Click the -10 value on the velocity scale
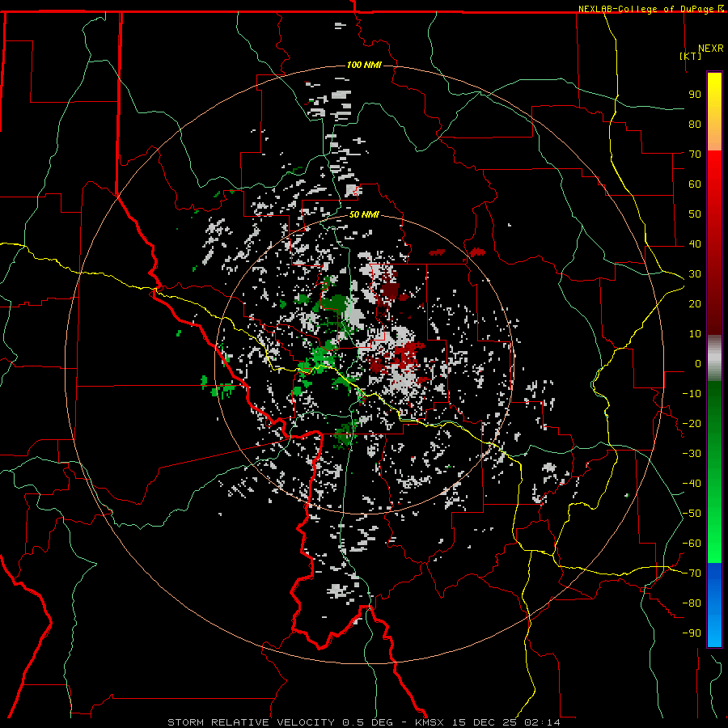The image size is (728, 728). point(692,394)
